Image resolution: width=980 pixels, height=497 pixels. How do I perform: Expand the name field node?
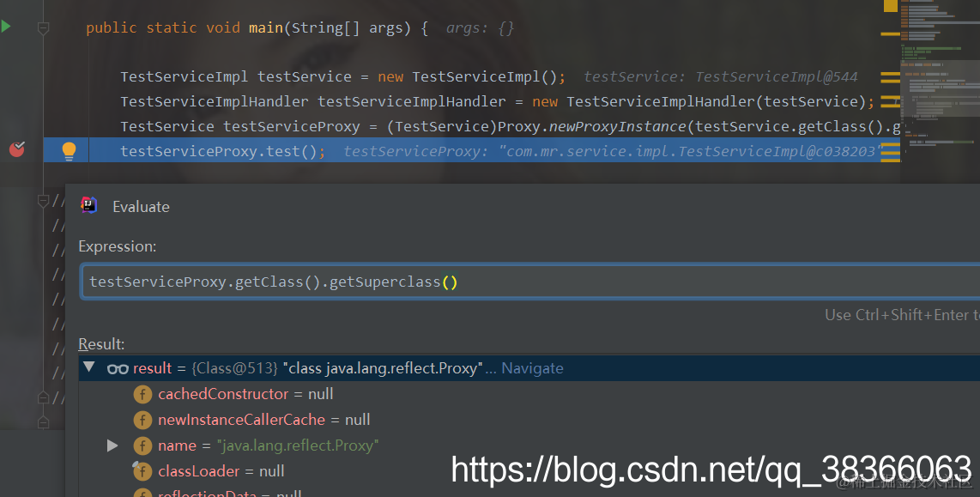click(112, 445)
